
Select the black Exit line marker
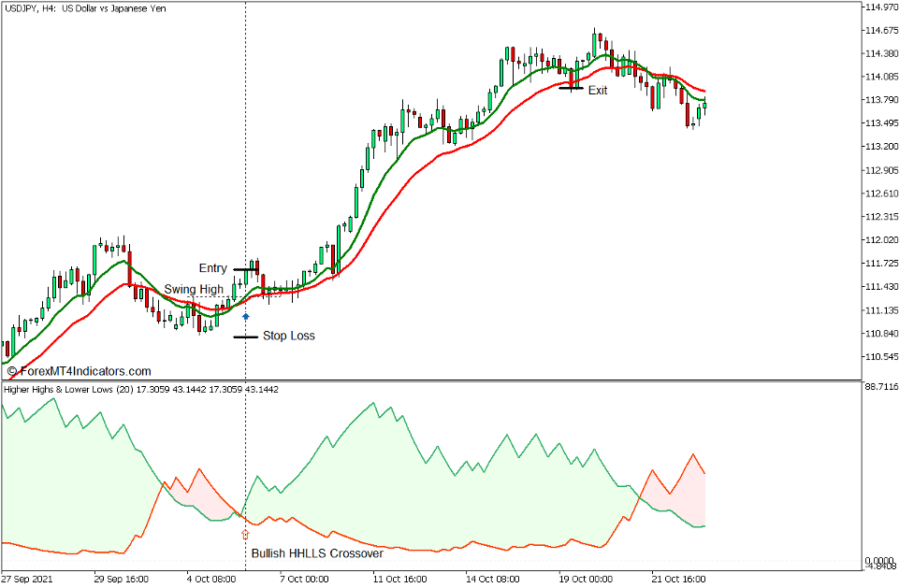[x=571, y=89]
